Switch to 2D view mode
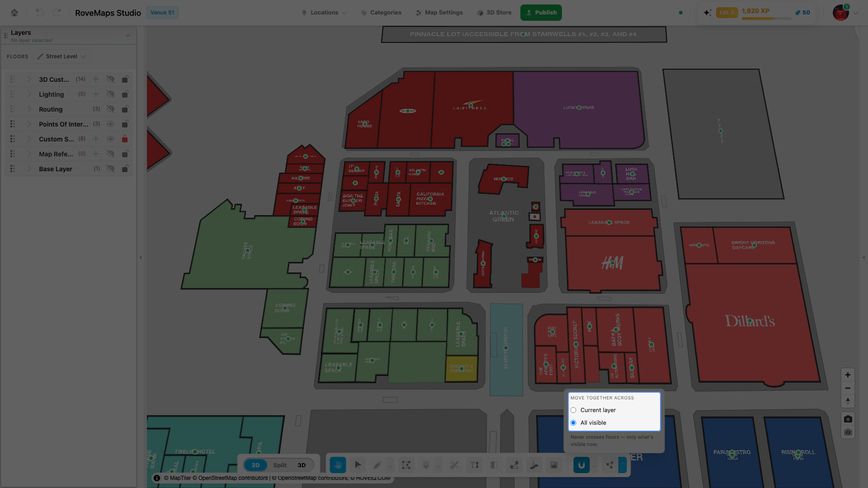The width and height of the screenshot is (868, 488). (255, 465)
